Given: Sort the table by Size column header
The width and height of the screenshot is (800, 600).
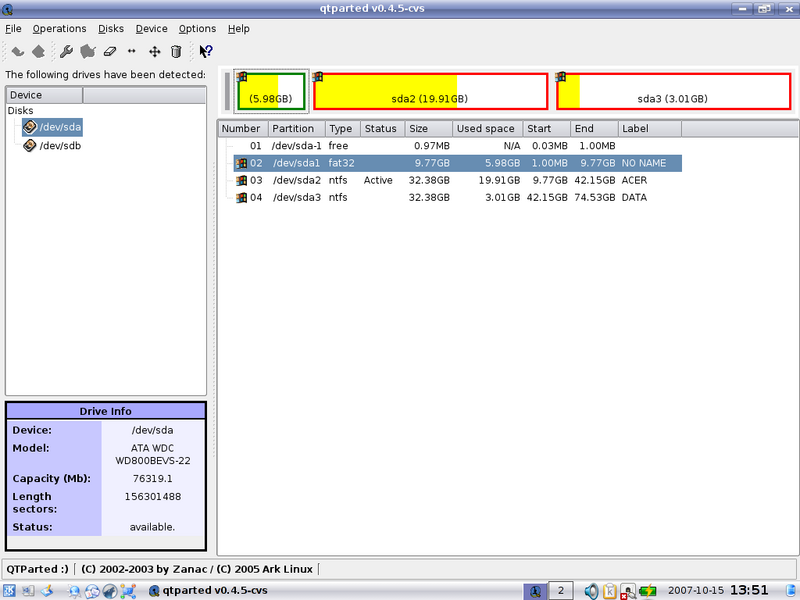Looking at the screenshot, I should point(427,129).
